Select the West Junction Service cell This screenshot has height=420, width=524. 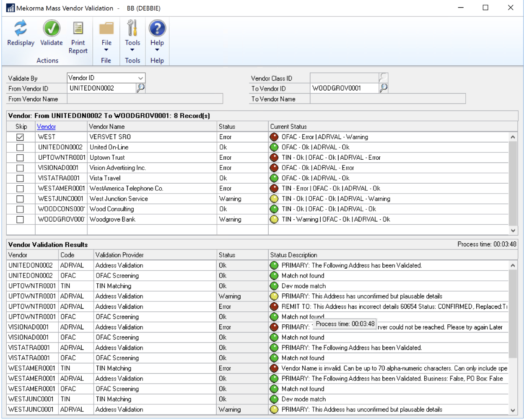[152, 199]
